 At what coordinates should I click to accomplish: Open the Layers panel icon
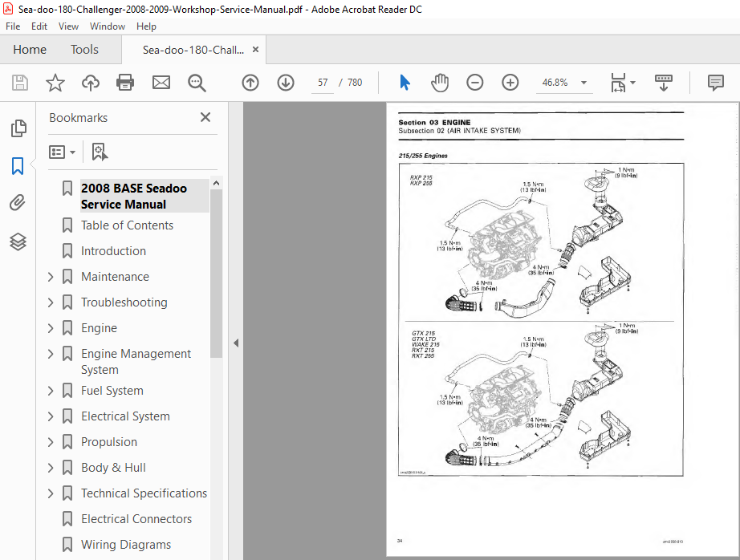[18, 241]
